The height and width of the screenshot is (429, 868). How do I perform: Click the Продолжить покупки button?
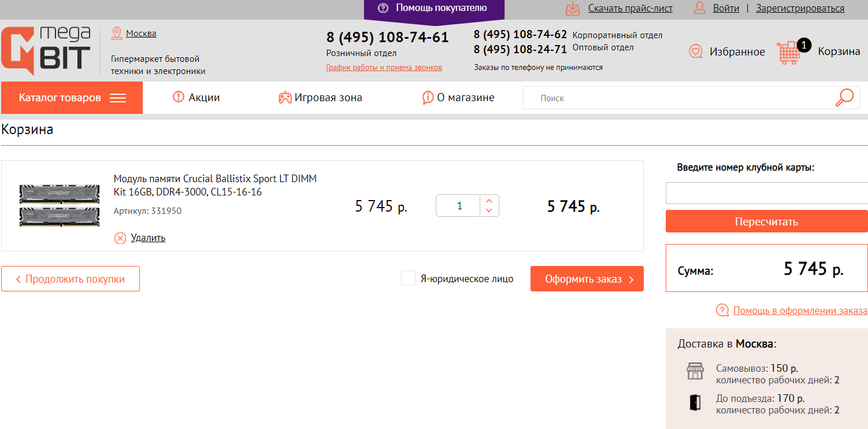point(71,279)
